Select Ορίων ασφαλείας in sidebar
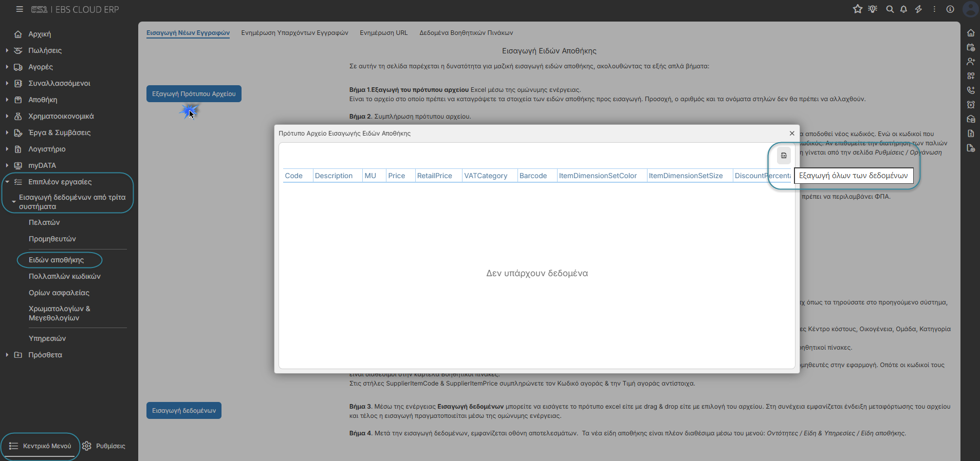Viewport: 980px width, 461px height. coord(59,293)
